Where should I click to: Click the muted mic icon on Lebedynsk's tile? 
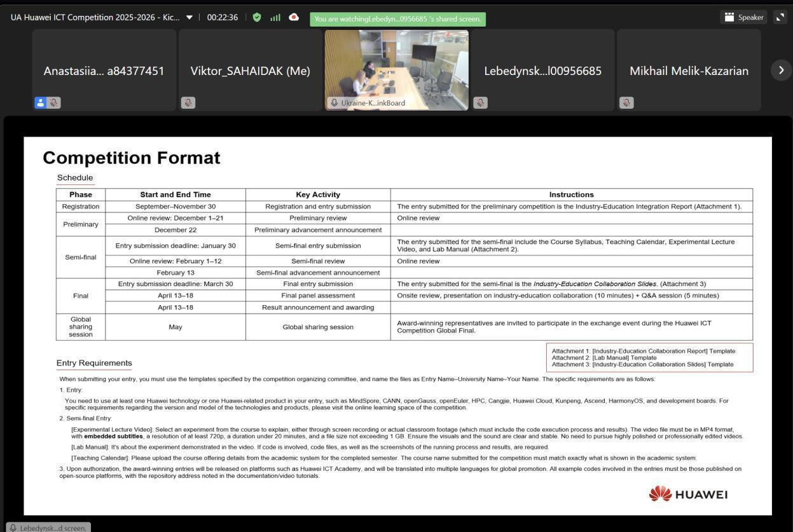tap(480, 102)
